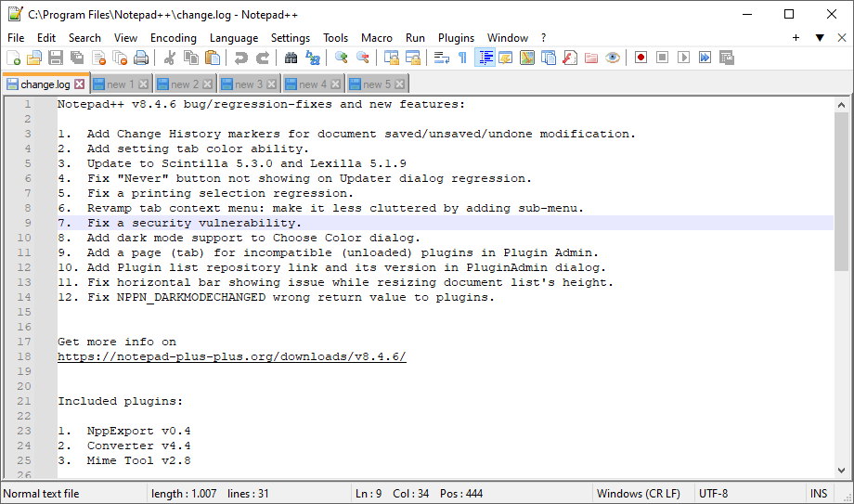
Task: Click the Zoom Out magnifier icon
Action: pyautogui.click(x=362, y=58)
